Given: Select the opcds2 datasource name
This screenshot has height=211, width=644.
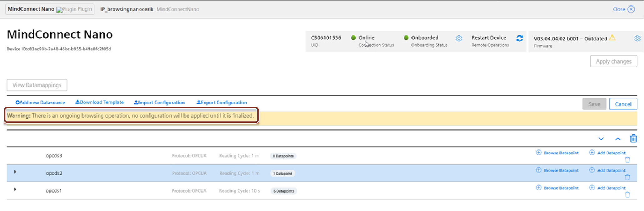Looking at the screenshot, I should [x=54, y=173].
